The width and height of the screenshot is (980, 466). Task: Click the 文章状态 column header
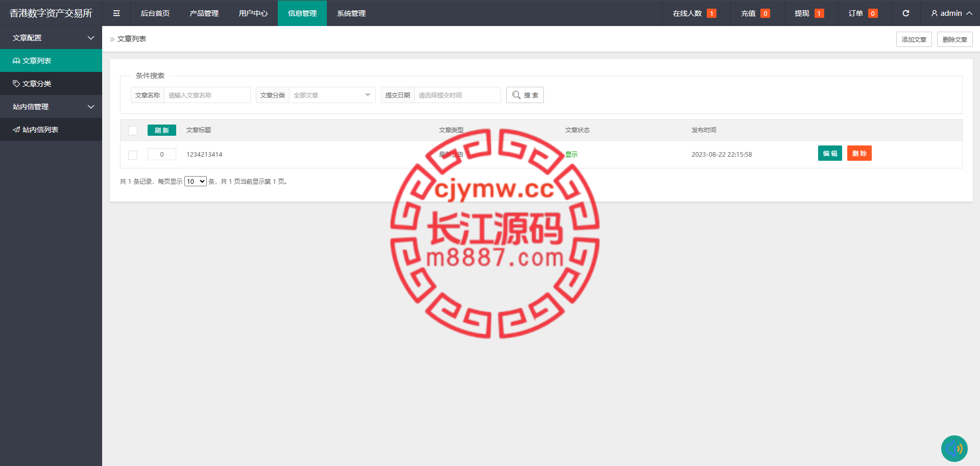click(x=578, y=130)
